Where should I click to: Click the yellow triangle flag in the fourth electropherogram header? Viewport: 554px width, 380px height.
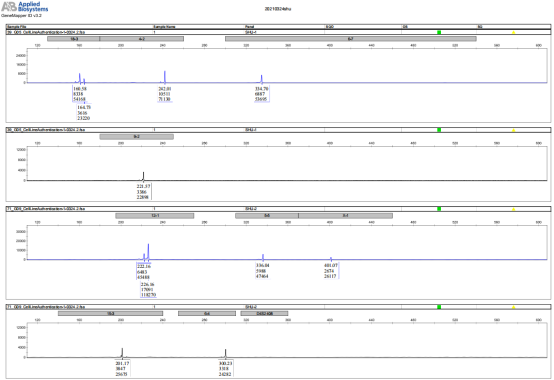pyautogui.click(x=514, y=307)
